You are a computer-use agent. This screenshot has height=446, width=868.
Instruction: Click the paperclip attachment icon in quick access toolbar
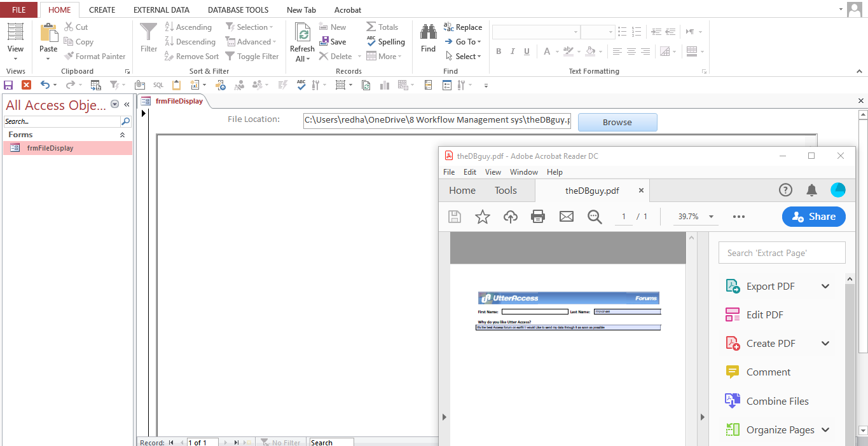(x=139, y=84)
